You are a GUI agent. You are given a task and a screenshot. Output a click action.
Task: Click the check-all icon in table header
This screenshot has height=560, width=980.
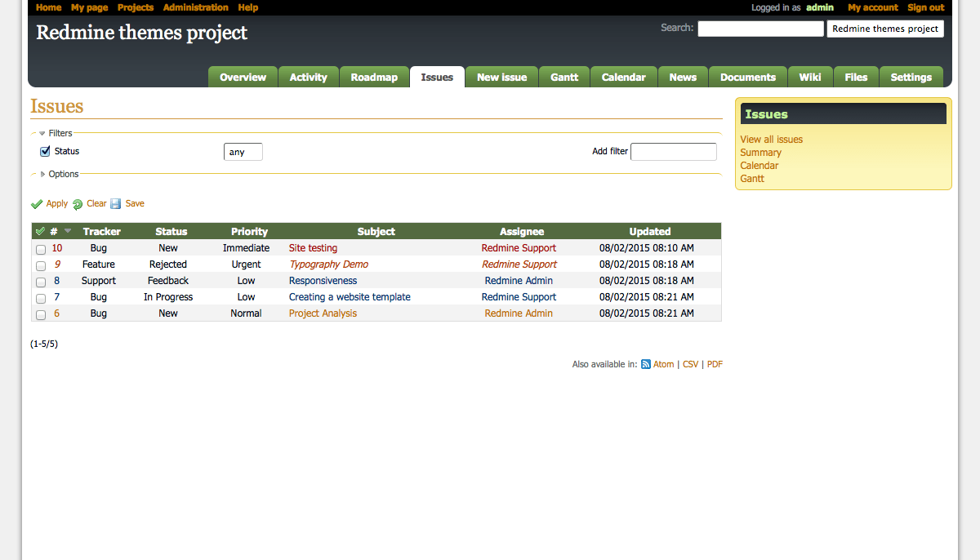[x=40, y=231]
